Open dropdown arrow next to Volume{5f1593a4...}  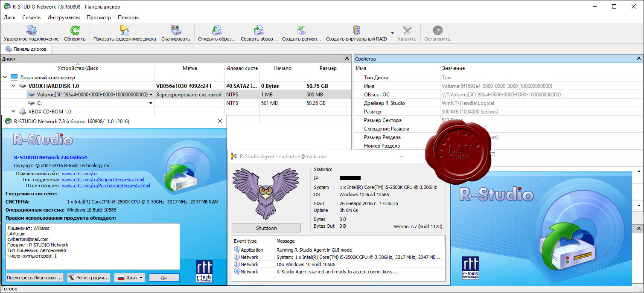[151, 95]
